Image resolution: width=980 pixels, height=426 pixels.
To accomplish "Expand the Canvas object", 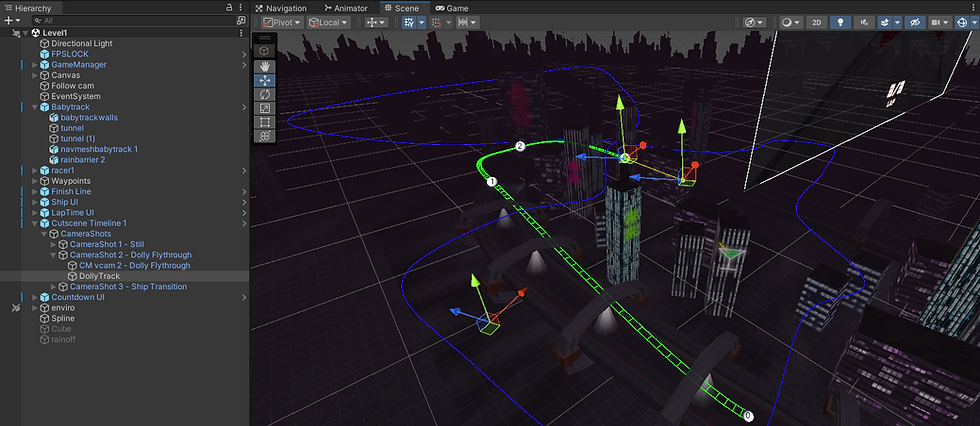I will (35, 76).
